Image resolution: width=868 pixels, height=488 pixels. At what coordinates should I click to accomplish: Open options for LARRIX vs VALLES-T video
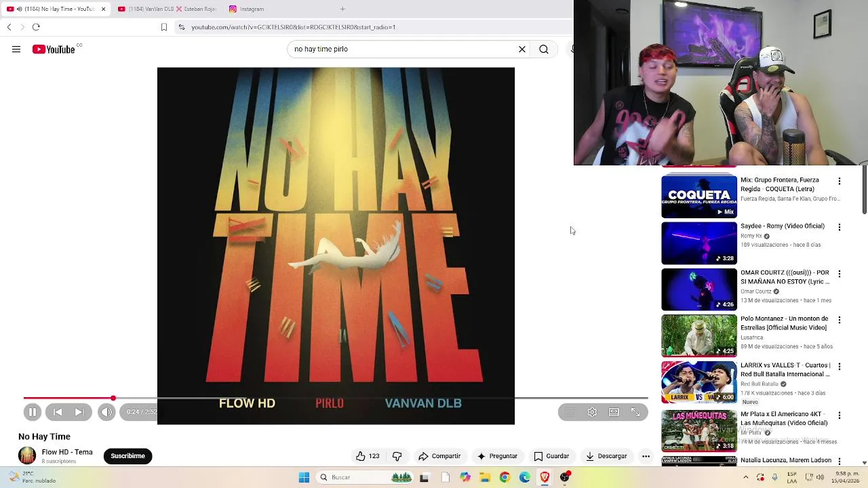click(840, 366)
